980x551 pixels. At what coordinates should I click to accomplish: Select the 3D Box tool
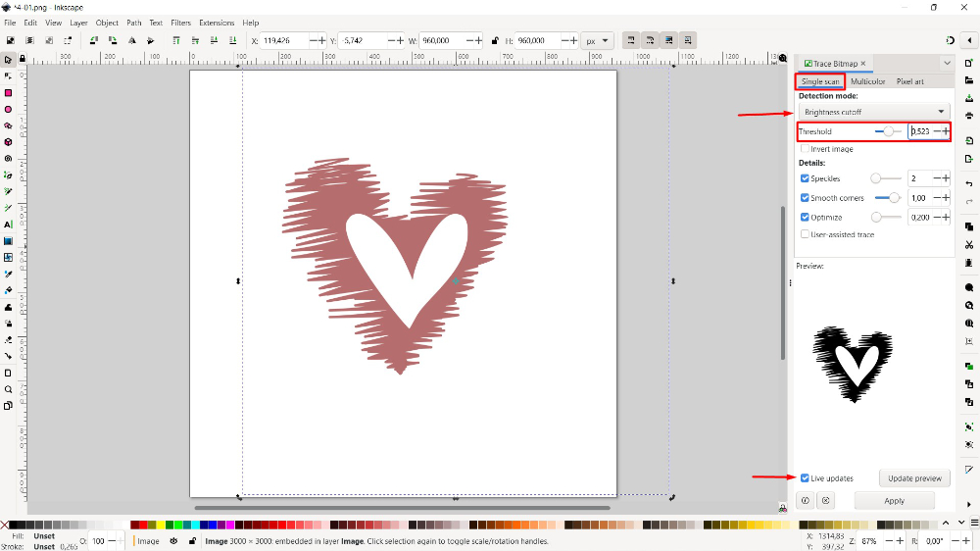point(8,142)
